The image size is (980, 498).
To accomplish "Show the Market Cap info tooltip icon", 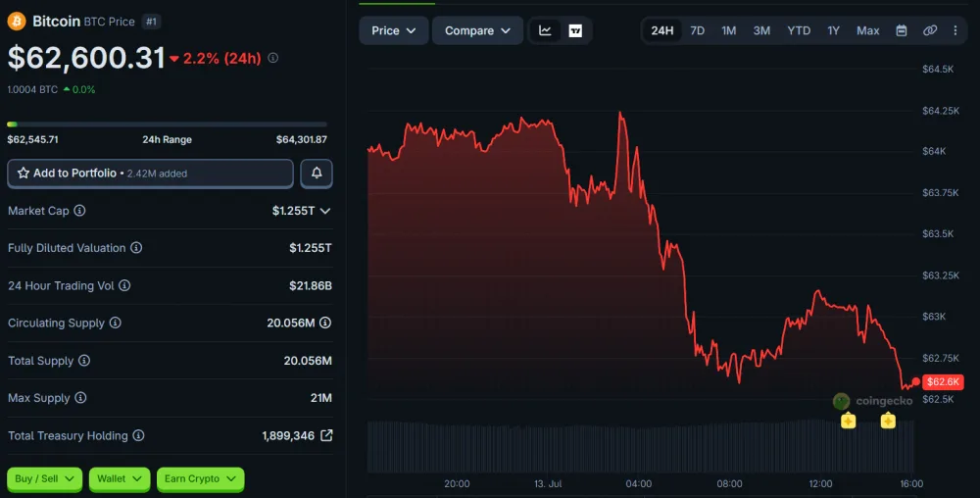I will click(x=79, y=211).
